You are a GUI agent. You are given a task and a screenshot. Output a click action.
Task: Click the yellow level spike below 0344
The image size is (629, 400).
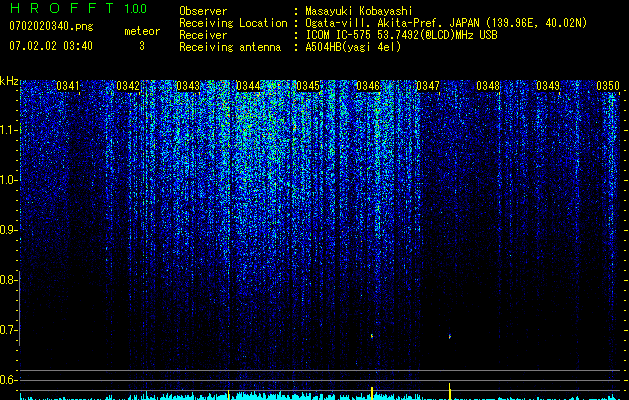(x=228, y=395)
